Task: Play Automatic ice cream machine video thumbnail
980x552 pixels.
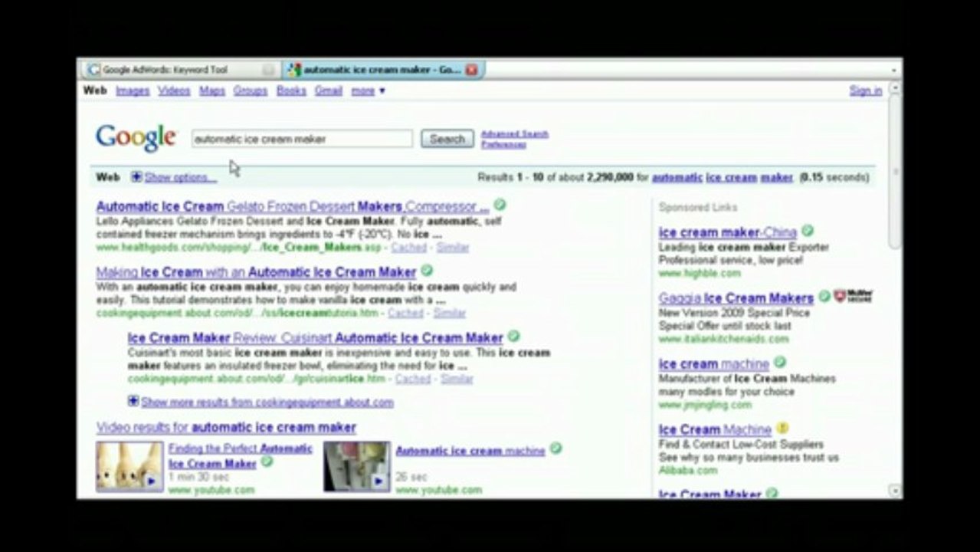Action: tap(356, 466)
